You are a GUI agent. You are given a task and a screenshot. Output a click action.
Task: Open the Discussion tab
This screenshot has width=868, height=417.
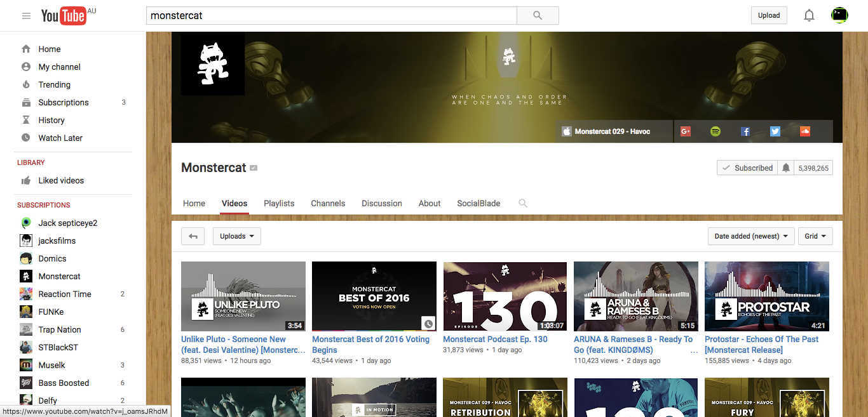(382, 203)
